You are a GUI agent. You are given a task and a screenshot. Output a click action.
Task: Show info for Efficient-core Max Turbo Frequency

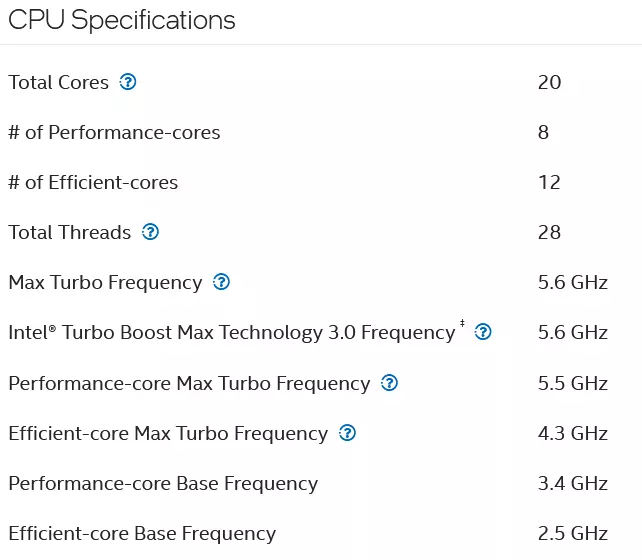(348, 433)
